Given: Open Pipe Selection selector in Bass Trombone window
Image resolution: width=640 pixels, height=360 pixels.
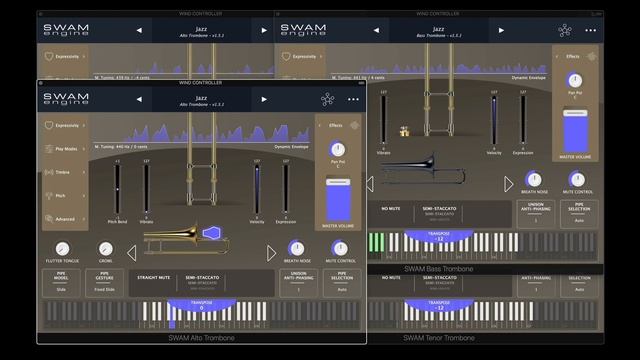Looking at the screenshot, I should [579, 213].
